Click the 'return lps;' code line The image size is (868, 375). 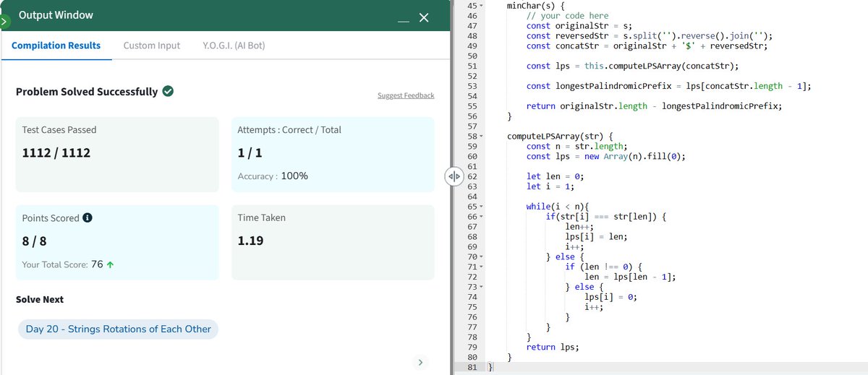551,348
